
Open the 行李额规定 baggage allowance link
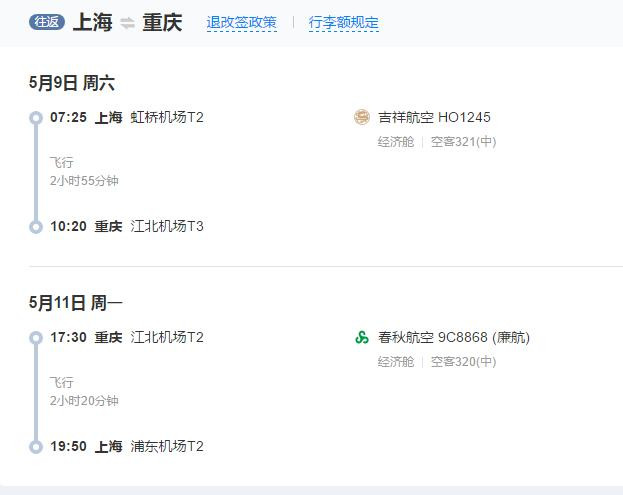click(343, 22)
